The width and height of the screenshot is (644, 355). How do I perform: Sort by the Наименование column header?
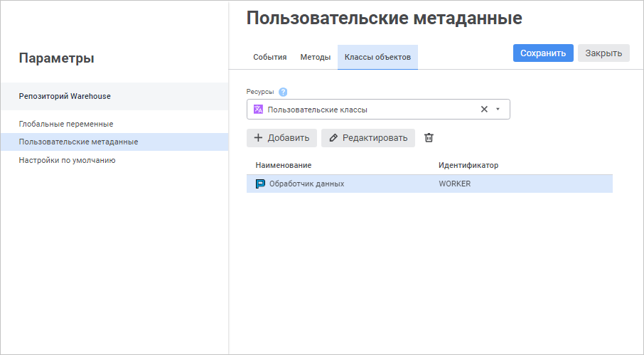(284, 165)
